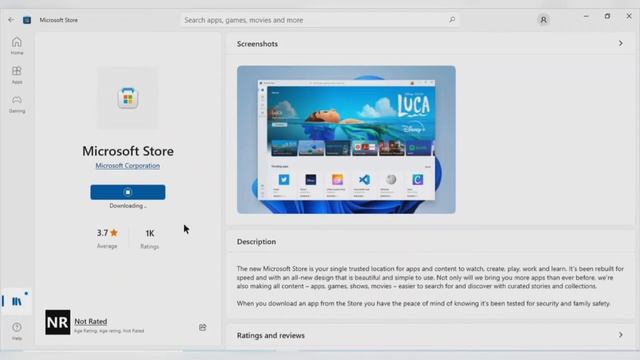Restore down the Microsoft Store window
This screenshot has width=640, height=360.
pos(607,16)
